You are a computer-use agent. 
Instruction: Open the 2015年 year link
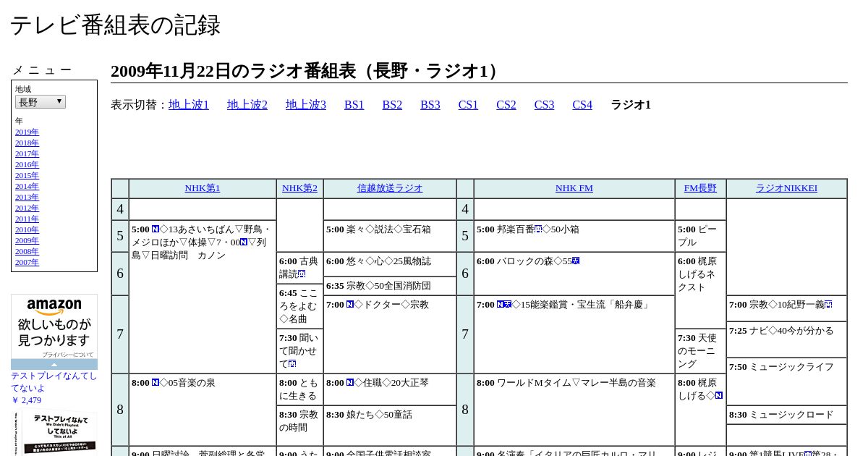tap(27, 175)
